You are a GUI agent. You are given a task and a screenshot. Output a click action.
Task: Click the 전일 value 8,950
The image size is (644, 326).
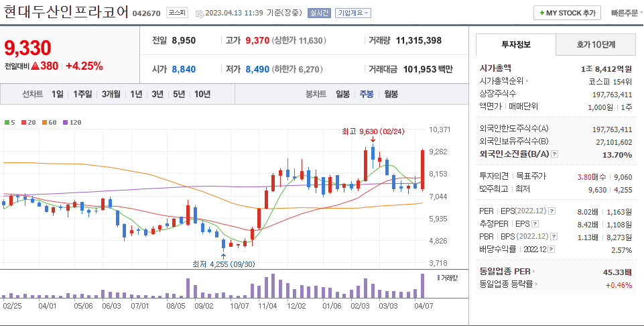pos(184,40)
